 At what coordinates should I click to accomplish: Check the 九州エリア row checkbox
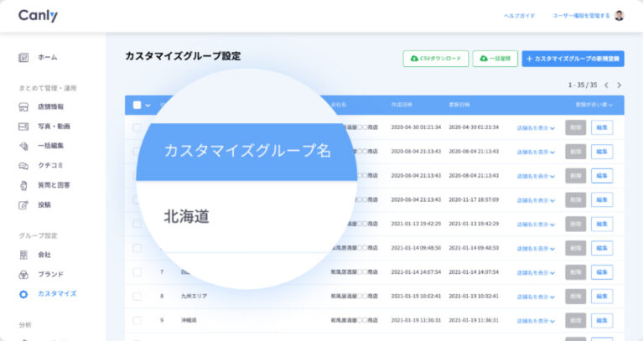137,296
